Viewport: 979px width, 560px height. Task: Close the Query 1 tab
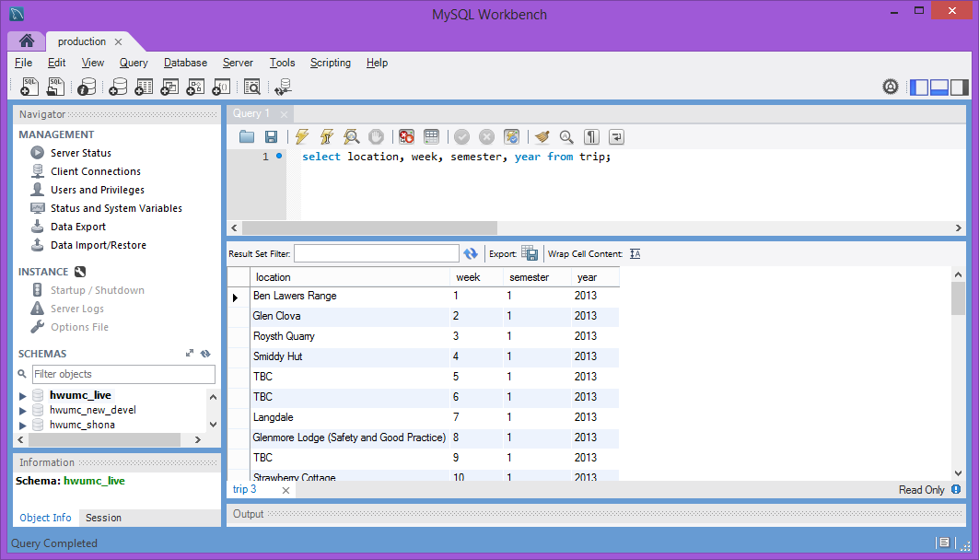284,114
